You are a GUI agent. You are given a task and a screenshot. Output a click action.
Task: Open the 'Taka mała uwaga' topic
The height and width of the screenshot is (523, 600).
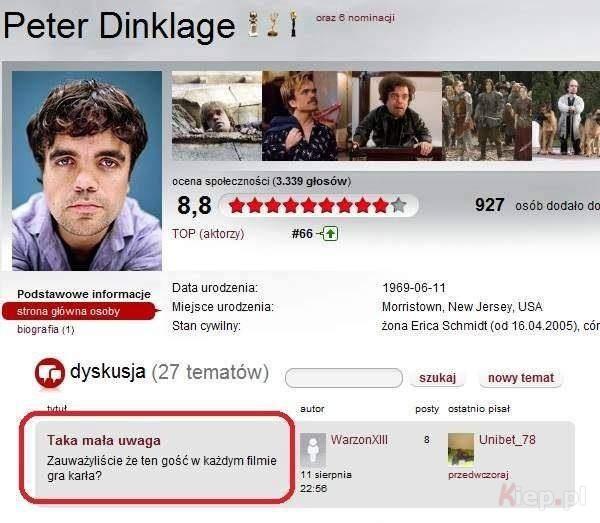click(x=104, y=440)
